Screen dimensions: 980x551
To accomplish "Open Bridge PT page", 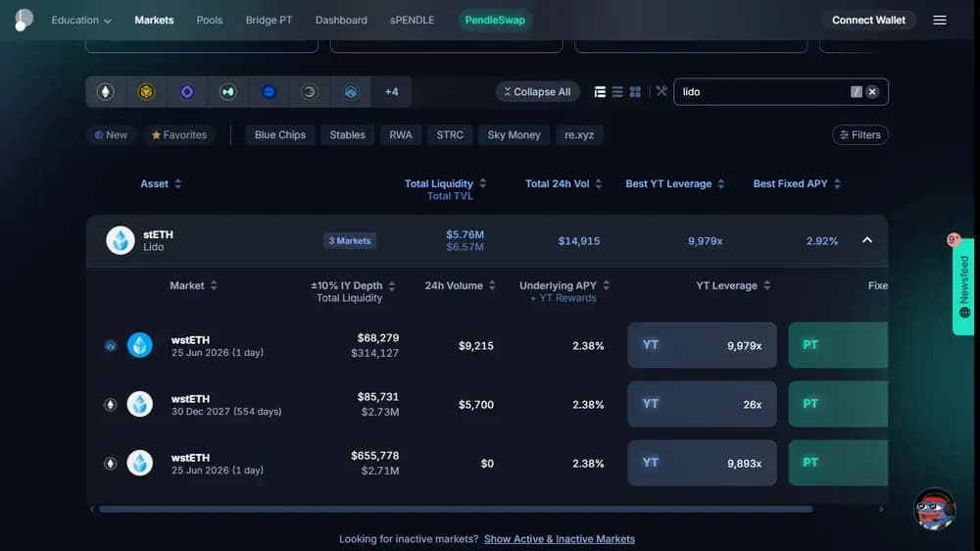I will 269,20.
